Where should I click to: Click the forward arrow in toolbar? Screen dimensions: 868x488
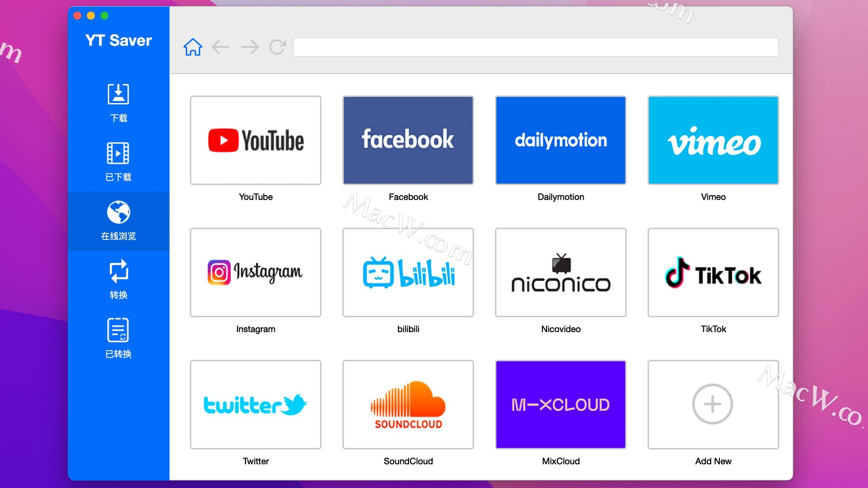(x=250, y=47)
